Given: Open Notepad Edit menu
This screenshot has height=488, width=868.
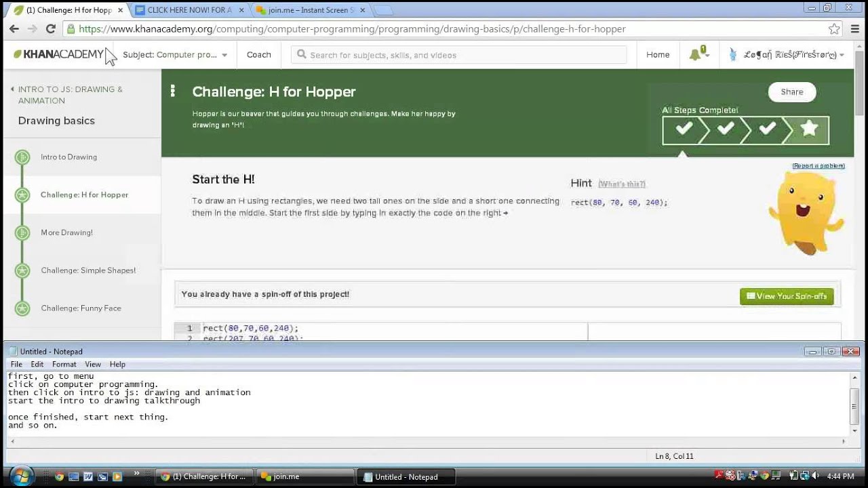Looking at the screenshot, I should (37, 364).
